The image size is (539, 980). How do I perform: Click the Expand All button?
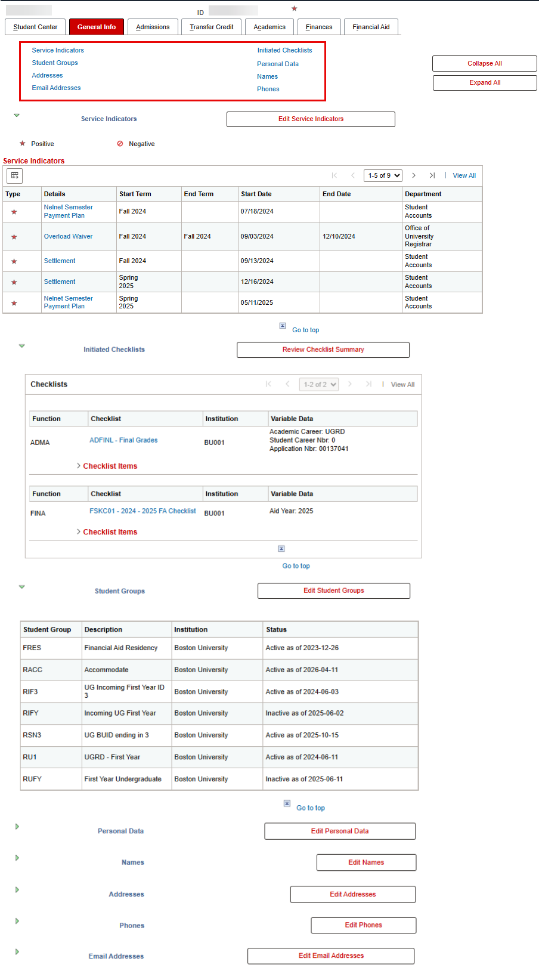click(485, 83)
